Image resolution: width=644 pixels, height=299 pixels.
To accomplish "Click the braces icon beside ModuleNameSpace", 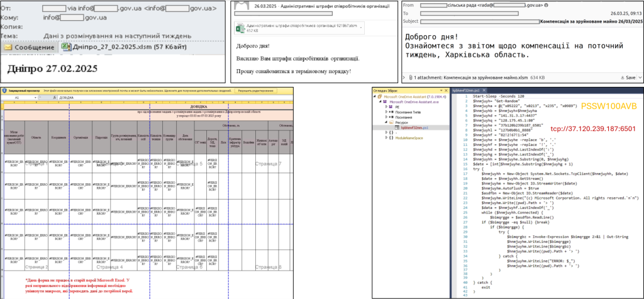I will [x=391, y=138].
